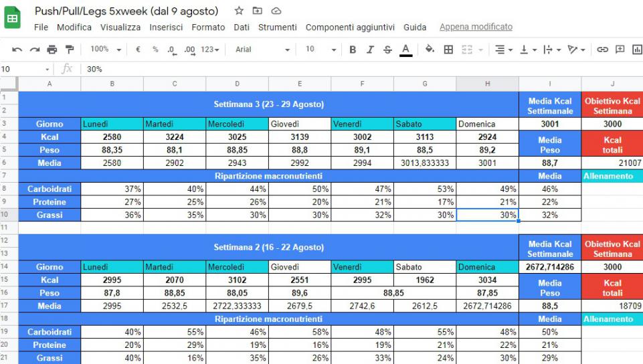Viewport: 643px width, 364px height.
Task: Click the formula bar showing 30%
Action: point(335,69)
